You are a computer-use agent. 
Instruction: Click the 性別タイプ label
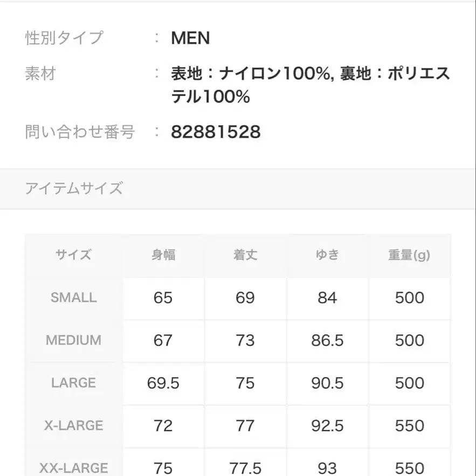(64, 38)
